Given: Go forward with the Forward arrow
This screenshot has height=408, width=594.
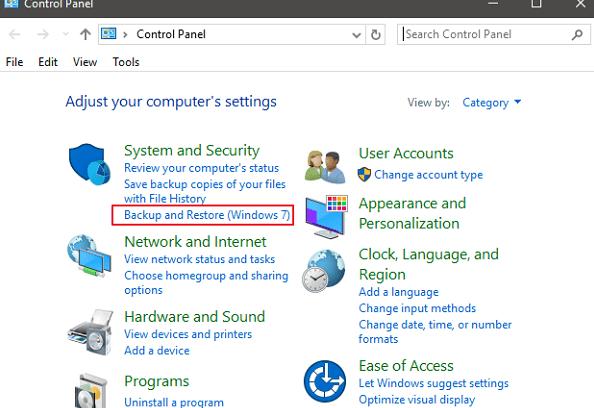Looking at the screenshot, I should click(42, 34).
